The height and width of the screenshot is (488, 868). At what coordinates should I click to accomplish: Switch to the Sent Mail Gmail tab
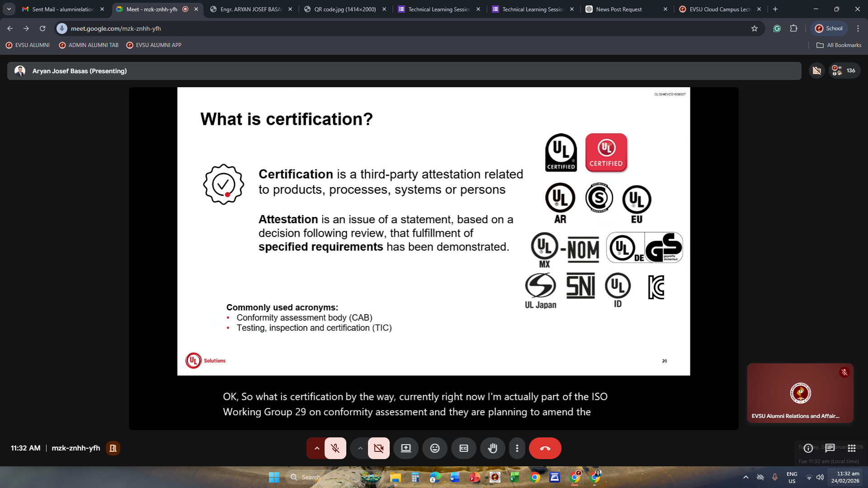coord(62,9)
